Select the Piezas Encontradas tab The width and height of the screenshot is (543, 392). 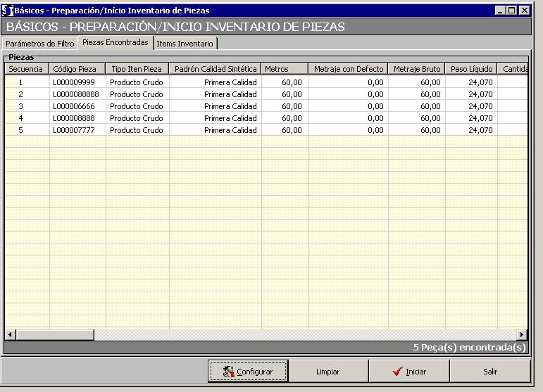115,43
